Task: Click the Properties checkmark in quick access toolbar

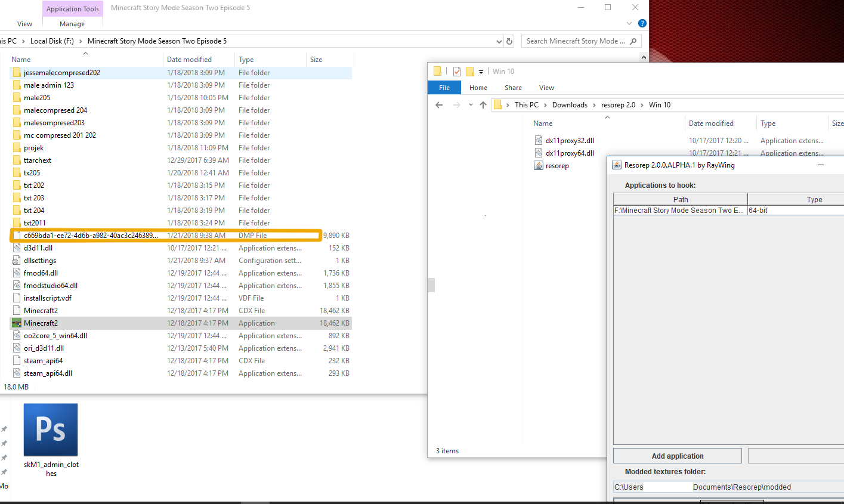Action: (x=457, y=72)
